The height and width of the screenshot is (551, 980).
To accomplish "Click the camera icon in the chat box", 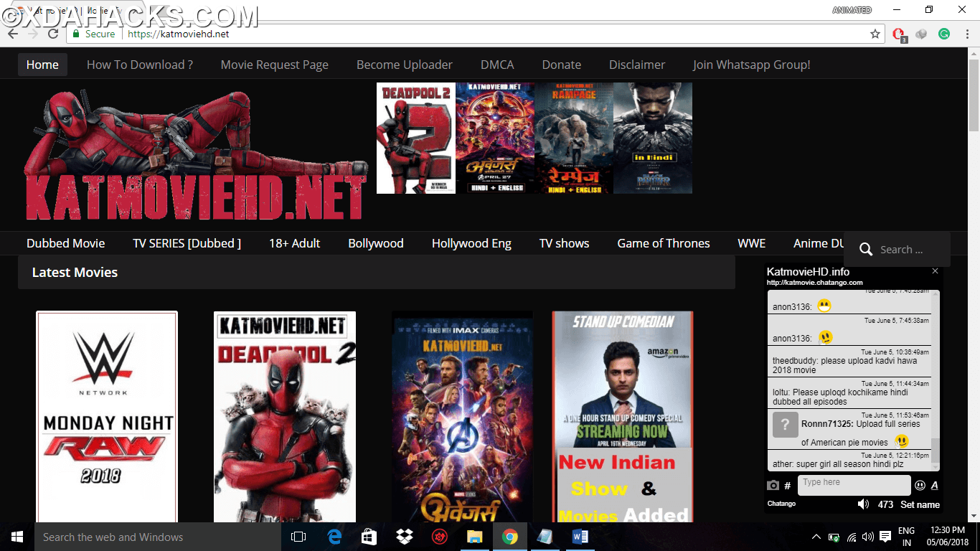I will click(x=773, y=485).
